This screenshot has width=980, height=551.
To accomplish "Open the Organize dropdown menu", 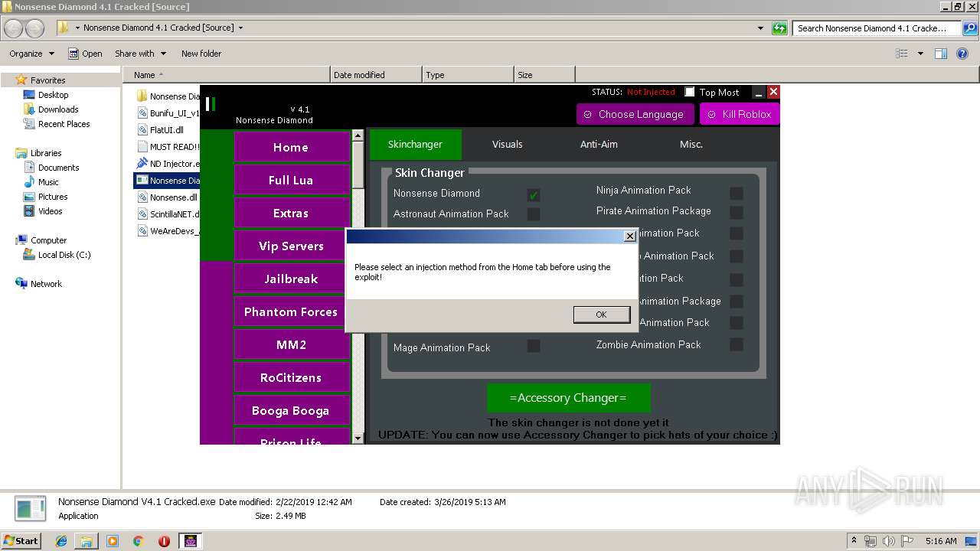I will tap(31, 54).
